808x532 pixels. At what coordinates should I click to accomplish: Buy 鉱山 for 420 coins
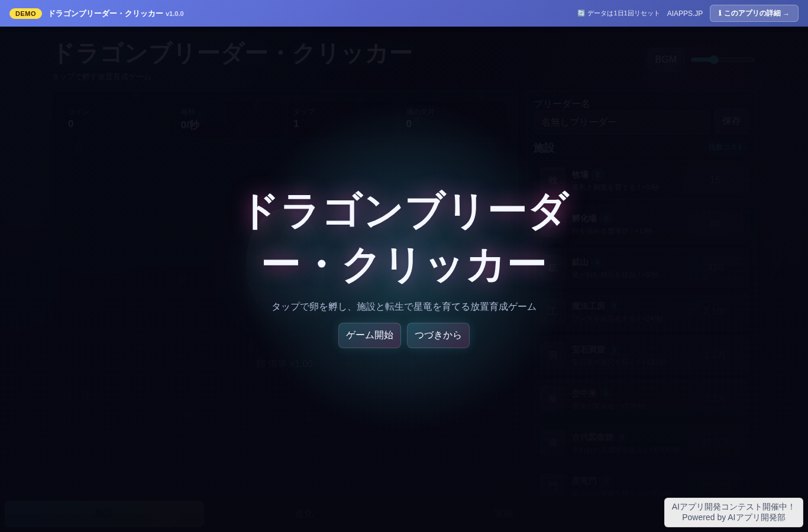click(x=716, y=268)
